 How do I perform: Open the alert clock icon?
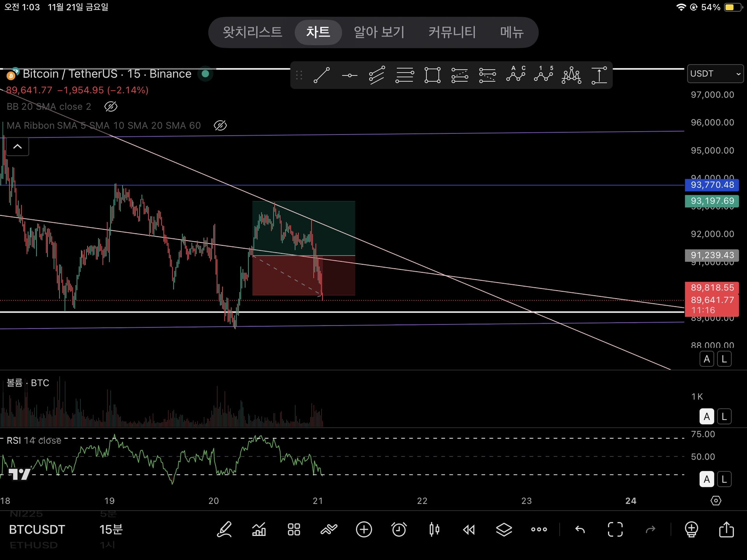399,529
